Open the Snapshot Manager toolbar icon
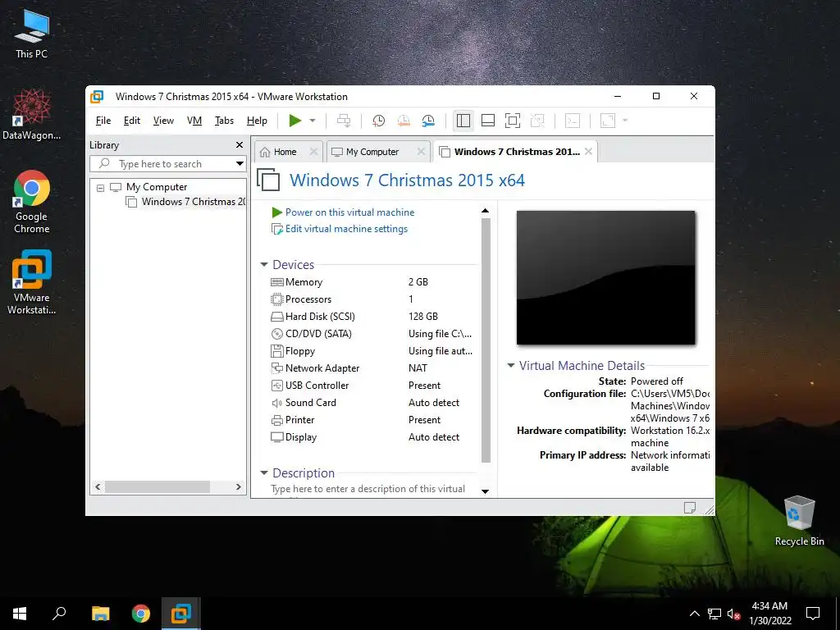Image resolution: width=840 pixels, height=630 pixels. [428, 121]
